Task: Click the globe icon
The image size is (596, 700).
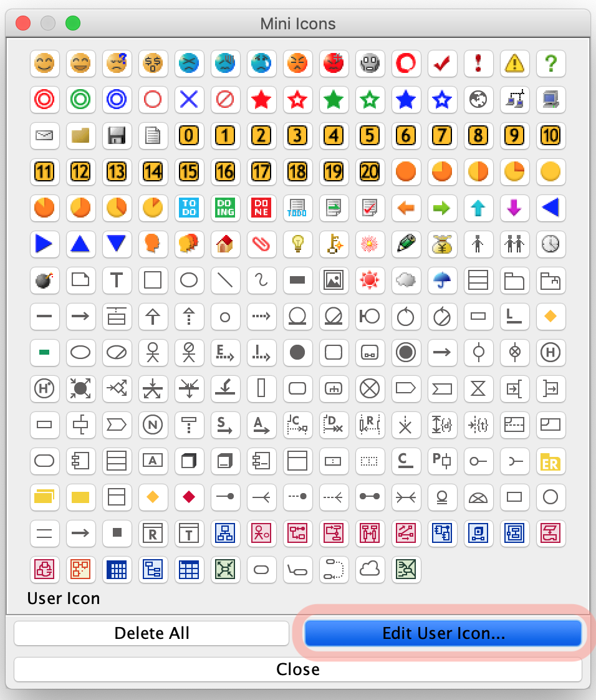Action: [x=478, y=100]
